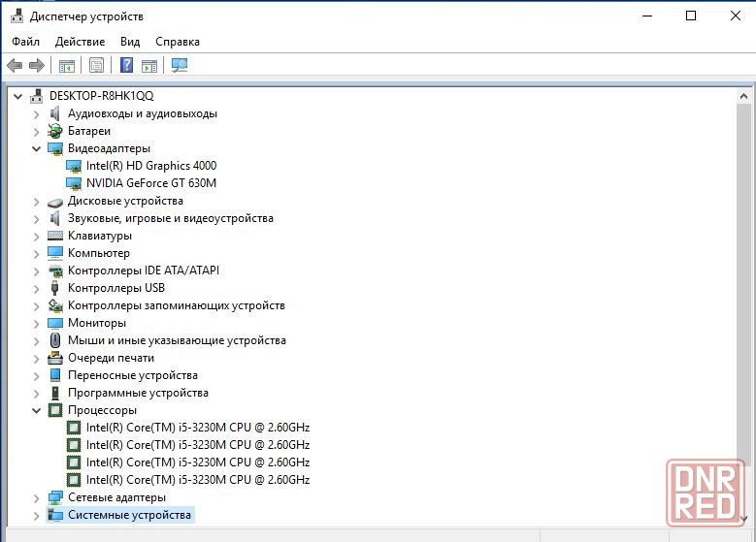Image resolution: width=756 pixels, height=542 pixels.
Task: Click the scrollbar up arrow
Action: point(743,96)
